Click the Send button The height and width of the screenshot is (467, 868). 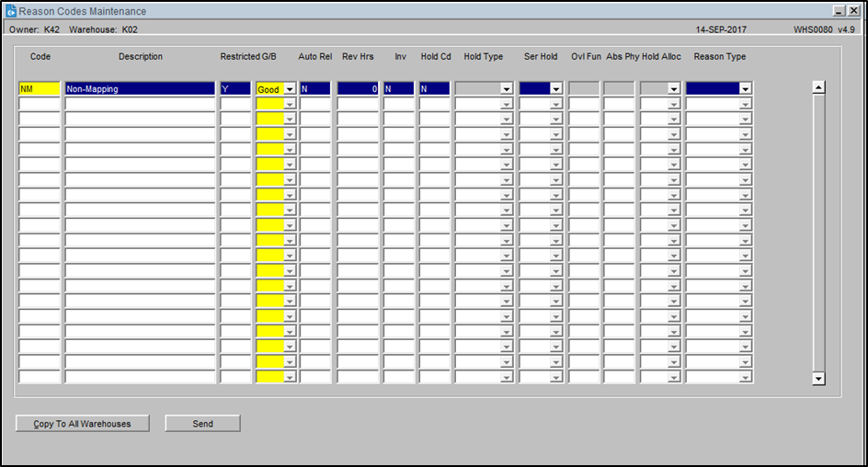(x=202, y=423)
